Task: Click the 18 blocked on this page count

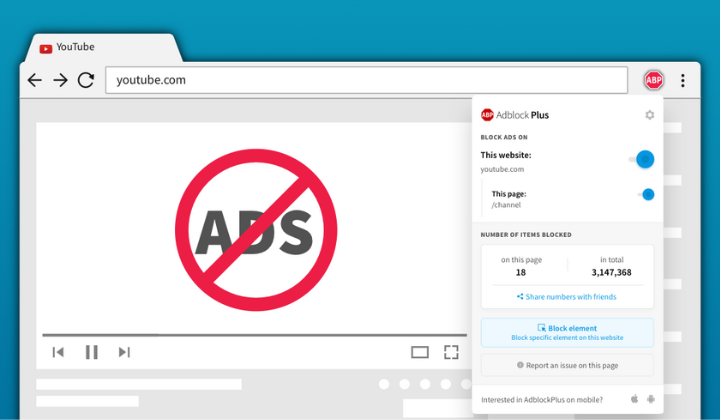Action: pyautogui.click(x=521, y=273)
